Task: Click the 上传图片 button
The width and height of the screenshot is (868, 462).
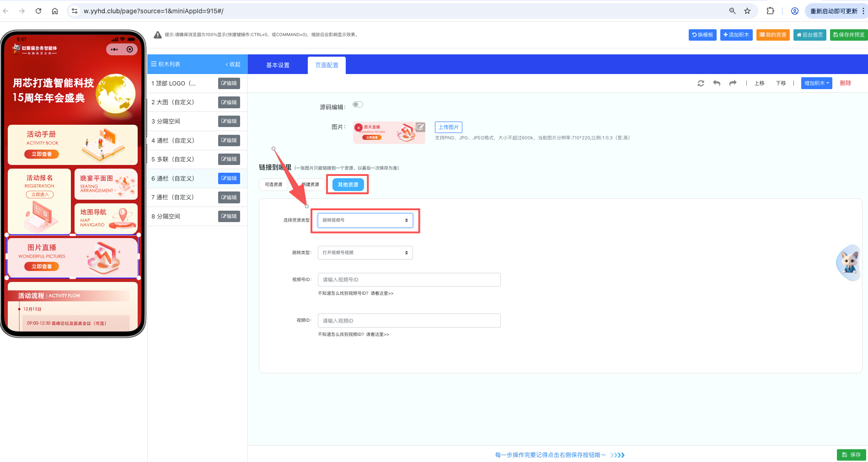Action: click(448, 127)
